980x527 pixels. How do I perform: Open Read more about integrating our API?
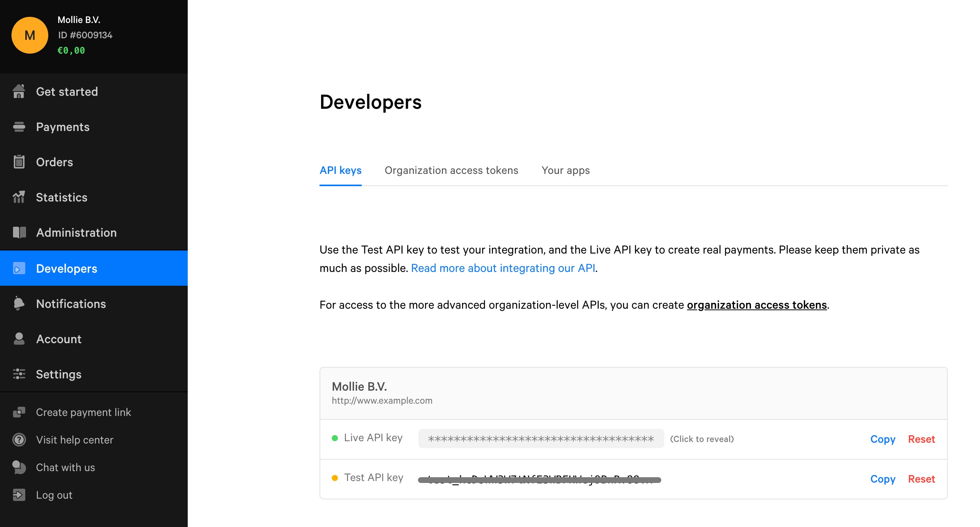503,268
